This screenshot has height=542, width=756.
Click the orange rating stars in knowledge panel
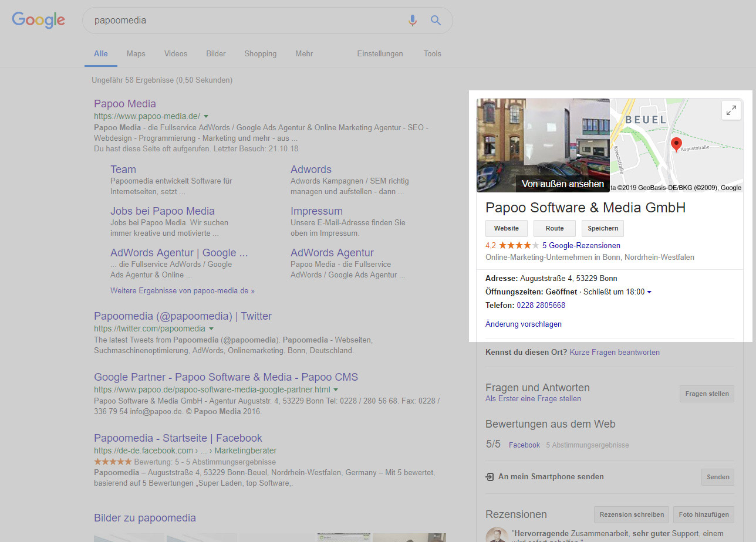pyautogui.click(x=519, y=245)
